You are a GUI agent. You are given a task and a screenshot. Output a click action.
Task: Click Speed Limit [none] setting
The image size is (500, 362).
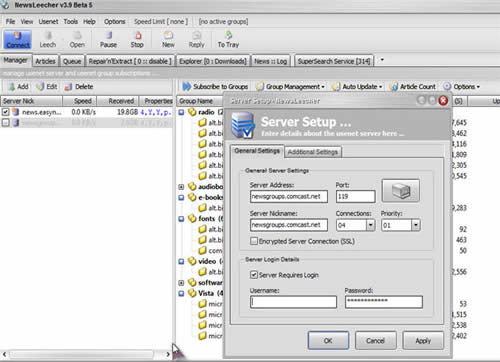pyautogui.click(x=161, y=22)
